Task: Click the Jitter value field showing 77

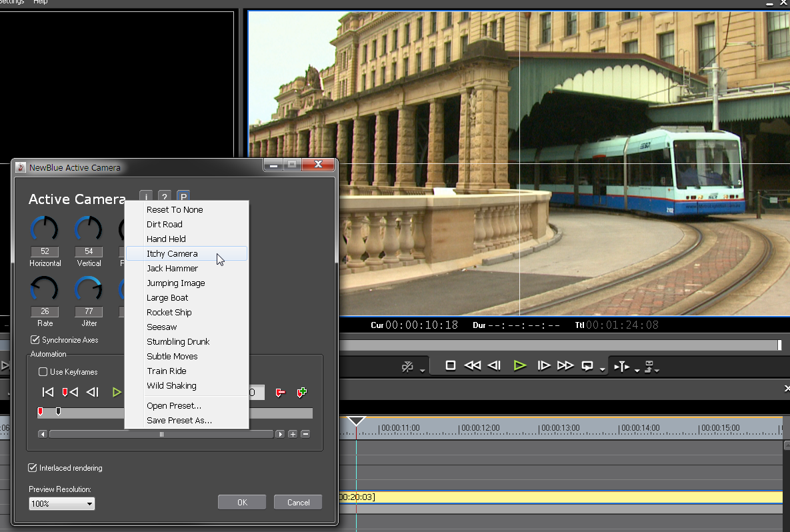Action: (89, 311)
